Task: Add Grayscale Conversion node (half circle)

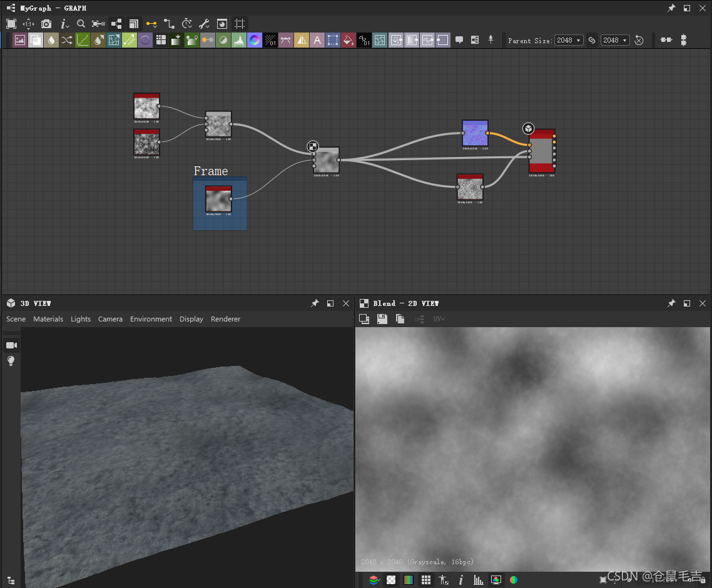Action: [x=223, y=40]
